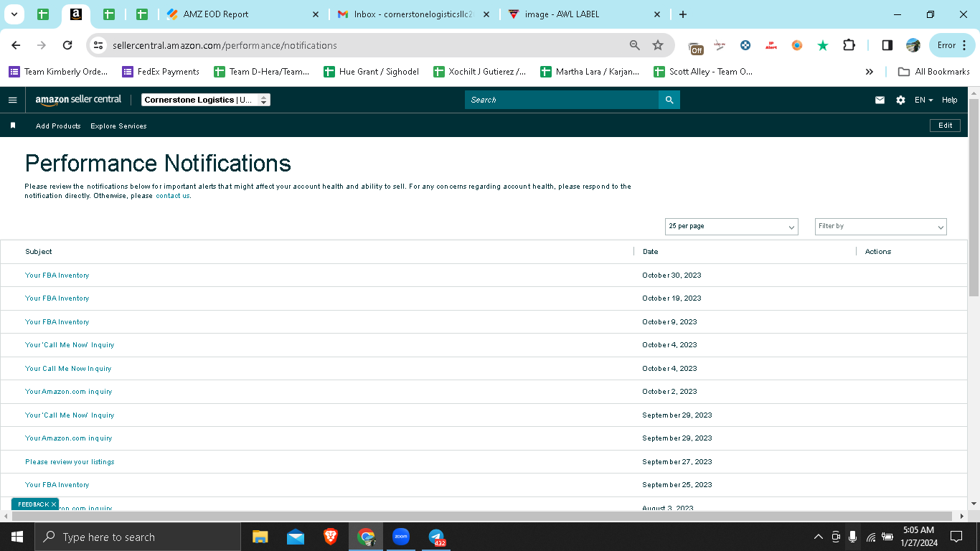Image resolution: width=980 pixels, height=551 pixels.
Task: Open the Team Kimberly Orde... bookmark
Action: pyautogui.click(x=58, y=72)
